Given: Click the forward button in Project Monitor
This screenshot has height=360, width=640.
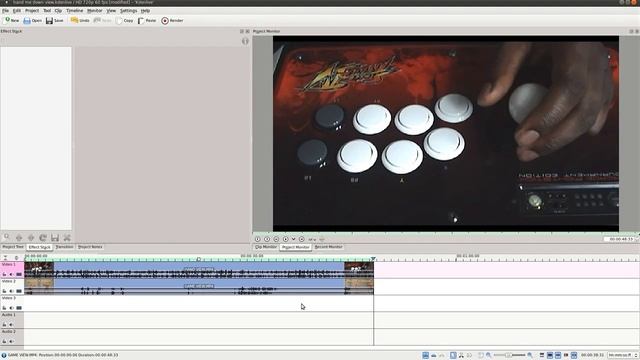Looking at the screenshot, I should click(302, 239).
